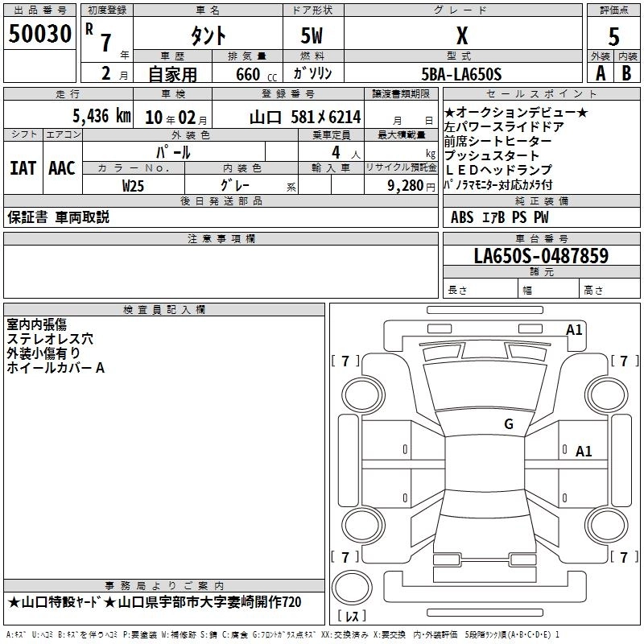Image resolution: width=644 pixels, height=644 pixels.
Task: Click the upper-right [7] tire marker
Action: (x=624, y=361)
